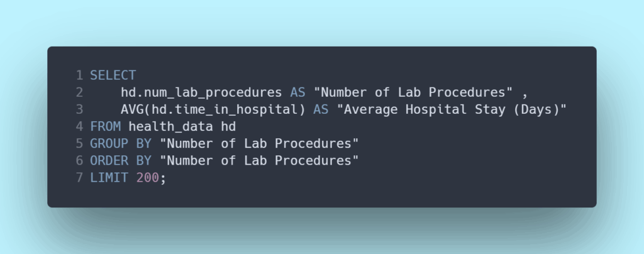Click the "Average Hospital Stay (Days)" string

point(452,109)
